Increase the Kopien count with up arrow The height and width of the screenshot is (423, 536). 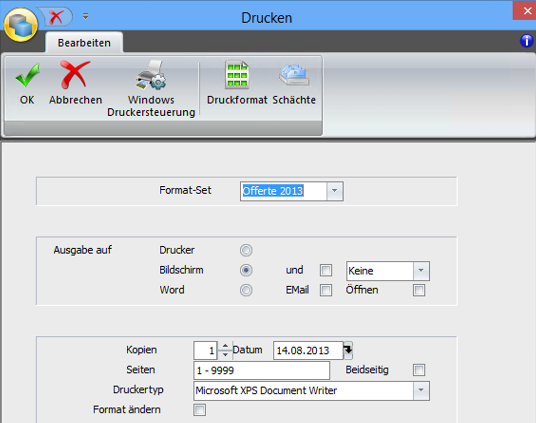coord(225,346)
